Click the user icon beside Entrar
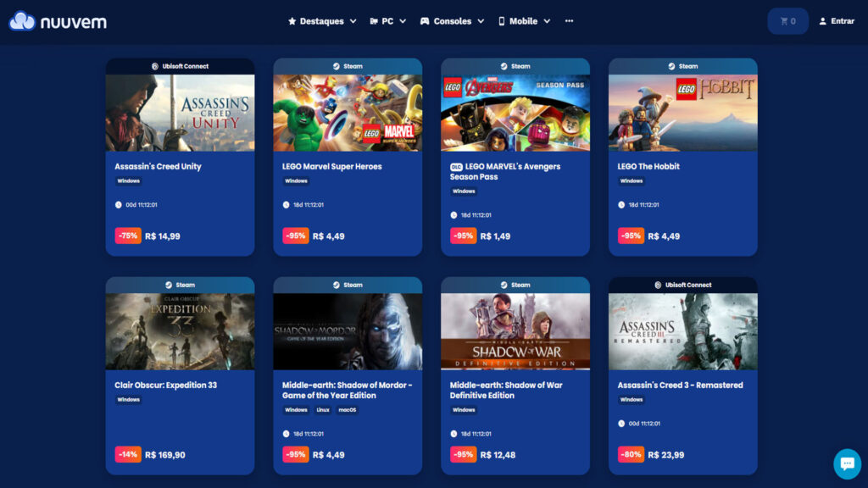This screenshot has width=868, height=488. (822, 21)
